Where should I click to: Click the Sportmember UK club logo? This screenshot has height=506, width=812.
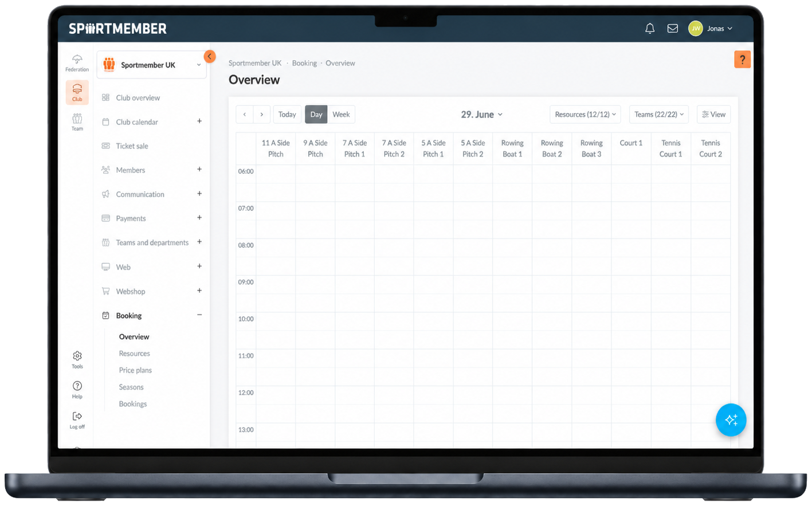[109, 65]
